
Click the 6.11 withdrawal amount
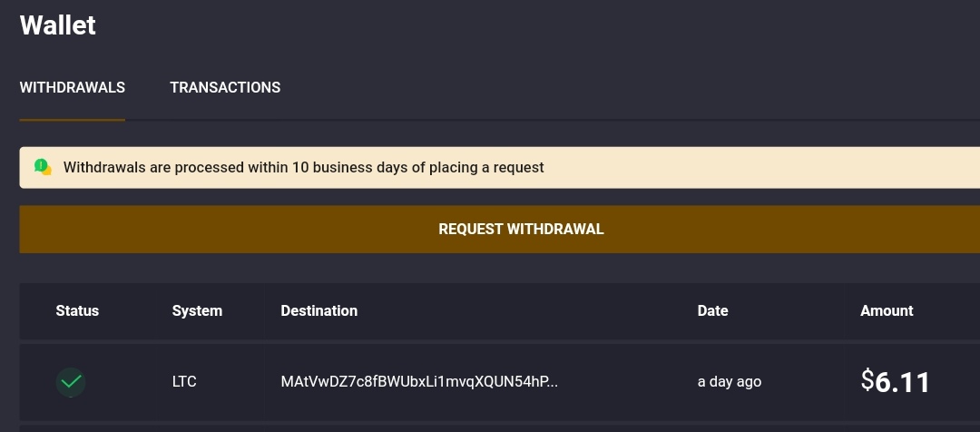(902, 382)
